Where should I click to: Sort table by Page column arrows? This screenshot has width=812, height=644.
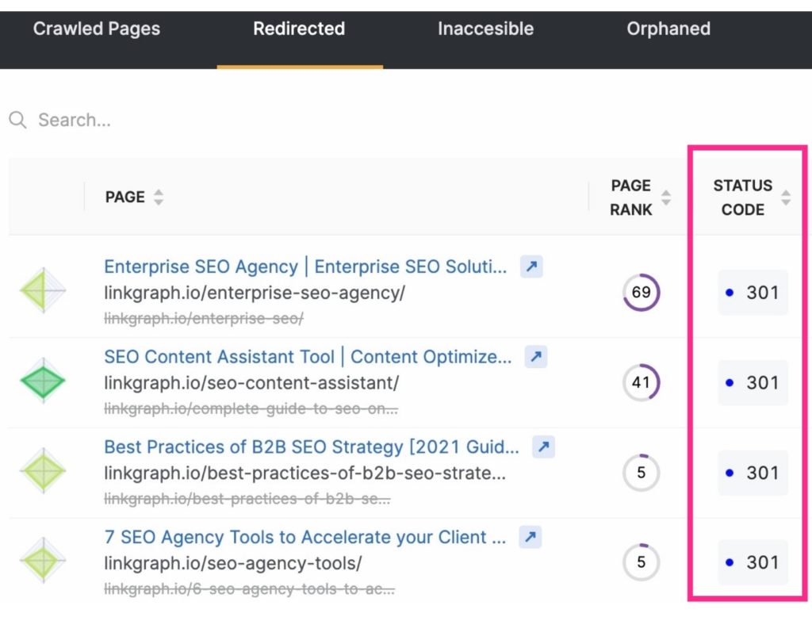pyautogui.click(x=159, y=197)
